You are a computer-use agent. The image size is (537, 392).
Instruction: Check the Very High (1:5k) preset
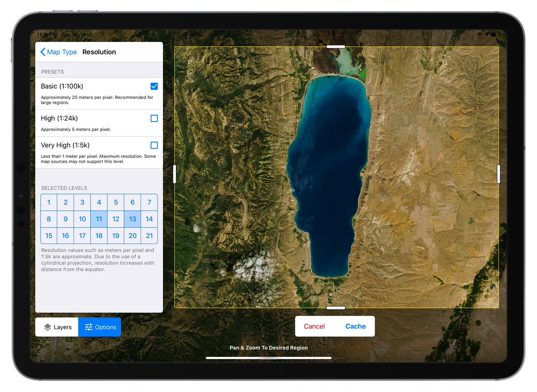click(x=154, y=145)
